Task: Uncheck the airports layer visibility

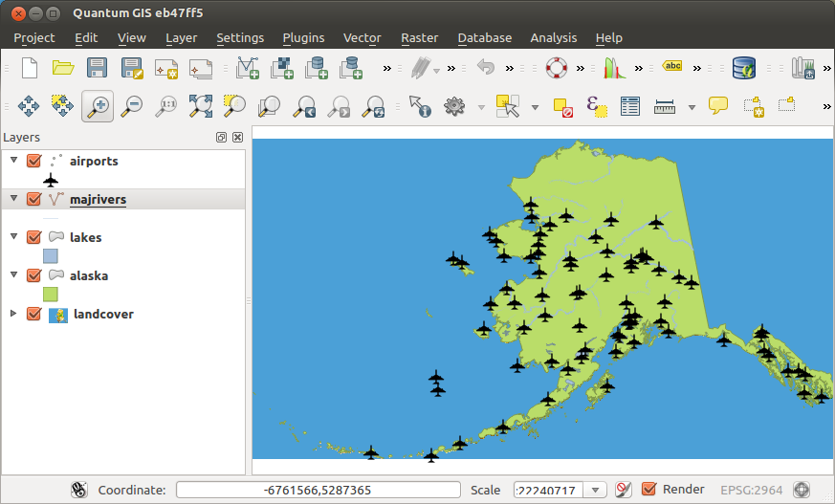Action: click(x=33, y=162)
